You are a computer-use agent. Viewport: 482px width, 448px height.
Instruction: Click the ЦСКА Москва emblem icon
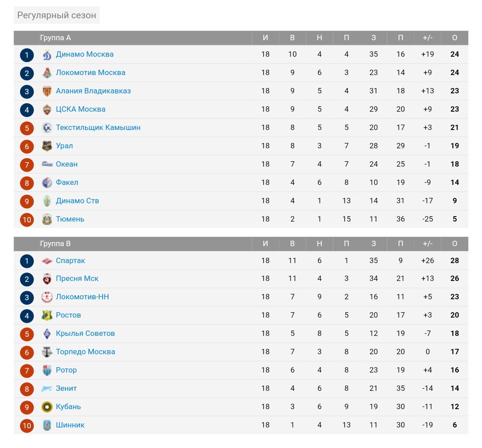(x=47, y=109)
